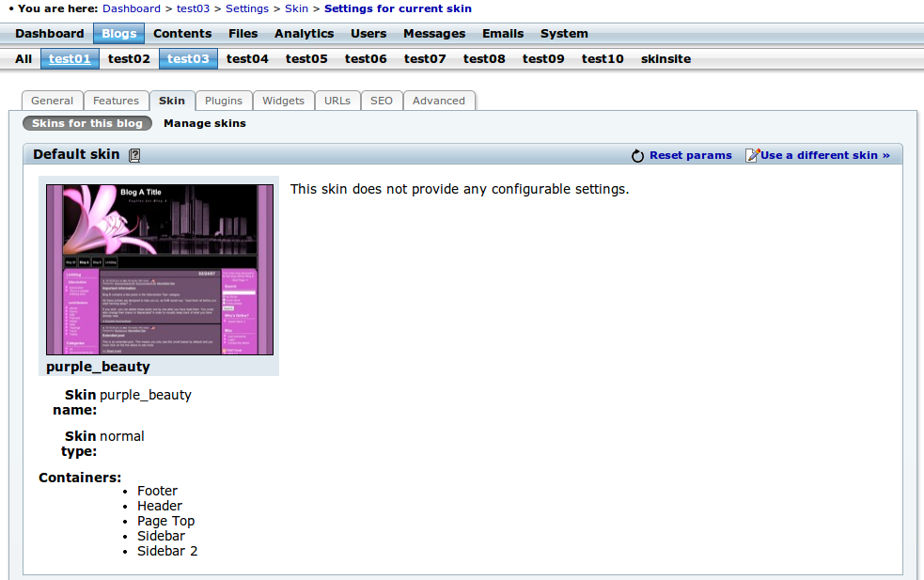Follow the Dashboard breadcrumb link
This screenshot has height=580, width=924.
pyautogui.click(x=132, y=8)
